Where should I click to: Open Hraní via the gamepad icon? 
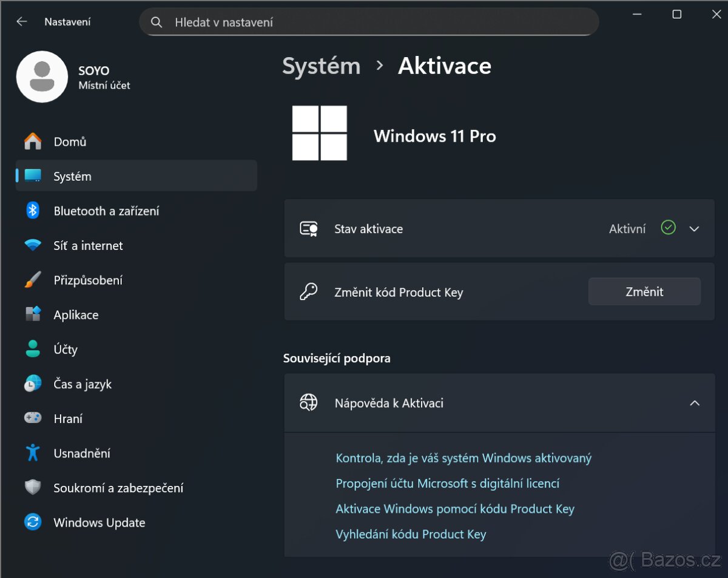tap(33, 418)
